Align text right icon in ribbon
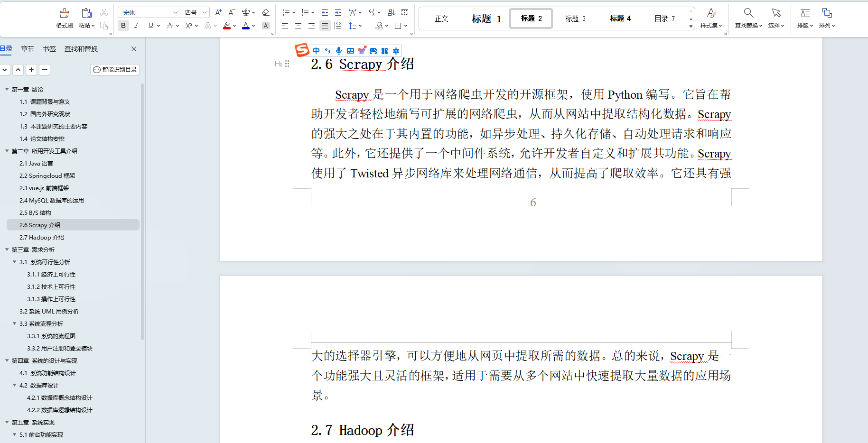Viewport: 868px width, 443px height. 311,26
